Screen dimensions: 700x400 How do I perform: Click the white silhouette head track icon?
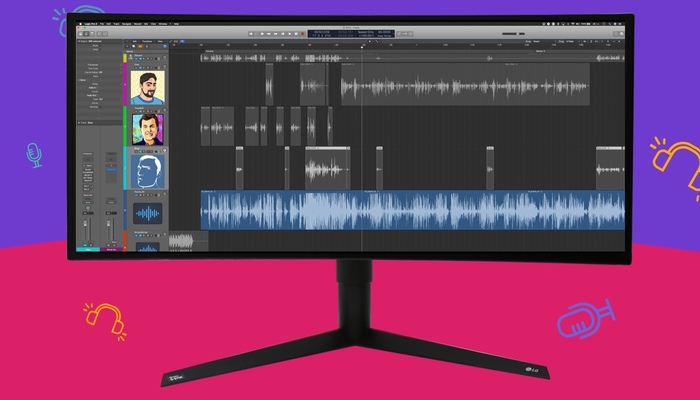pos(147,171)
